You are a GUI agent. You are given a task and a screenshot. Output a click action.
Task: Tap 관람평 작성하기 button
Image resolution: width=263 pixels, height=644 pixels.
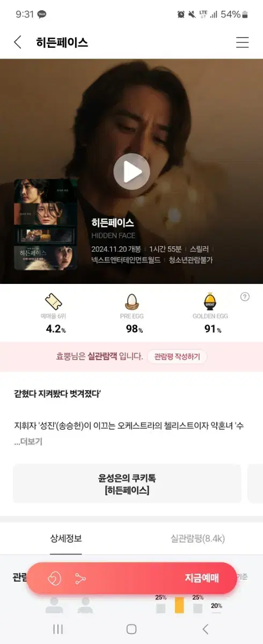(177, 356)
